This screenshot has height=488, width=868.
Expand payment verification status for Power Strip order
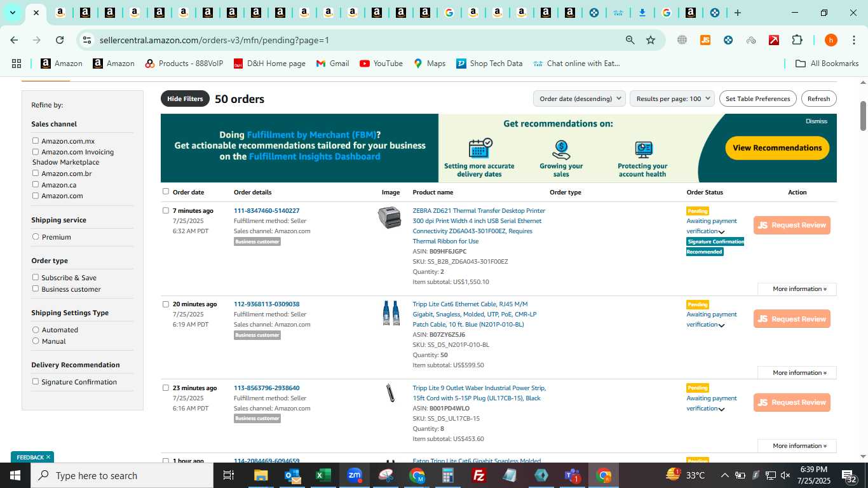[721, 409]
